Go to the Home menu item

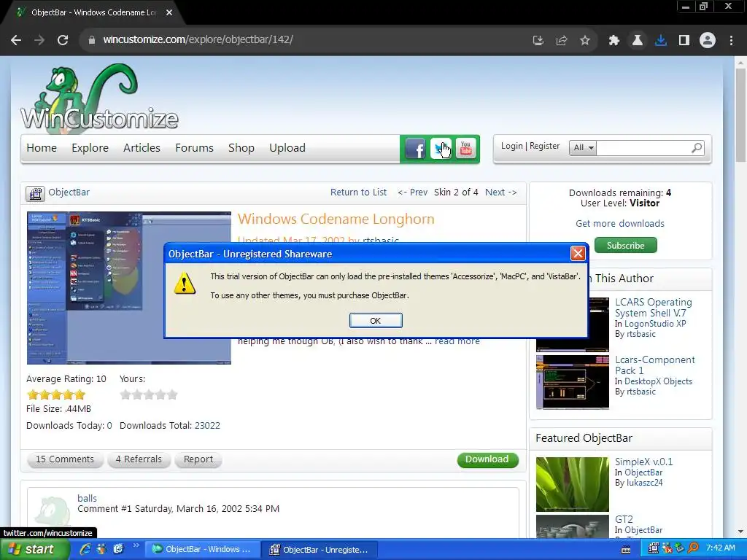[x=42, y=148]
